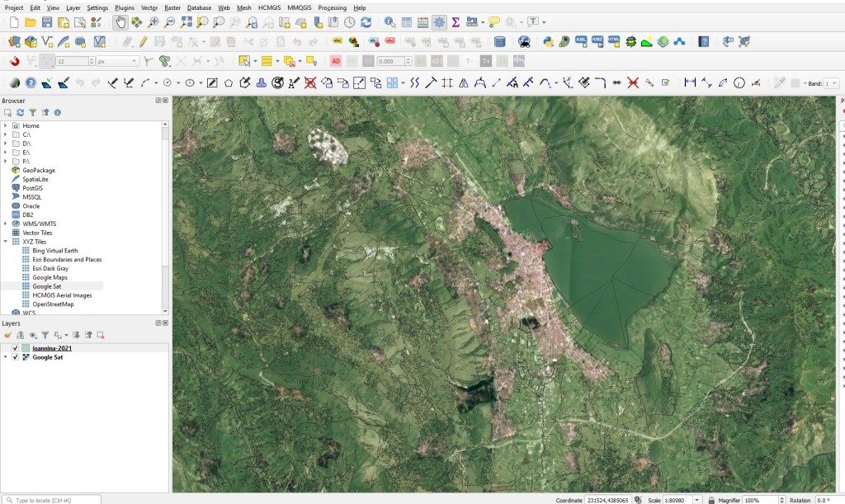Open the Statistical Summary sigma icon
845x504 pixels.
455,22
